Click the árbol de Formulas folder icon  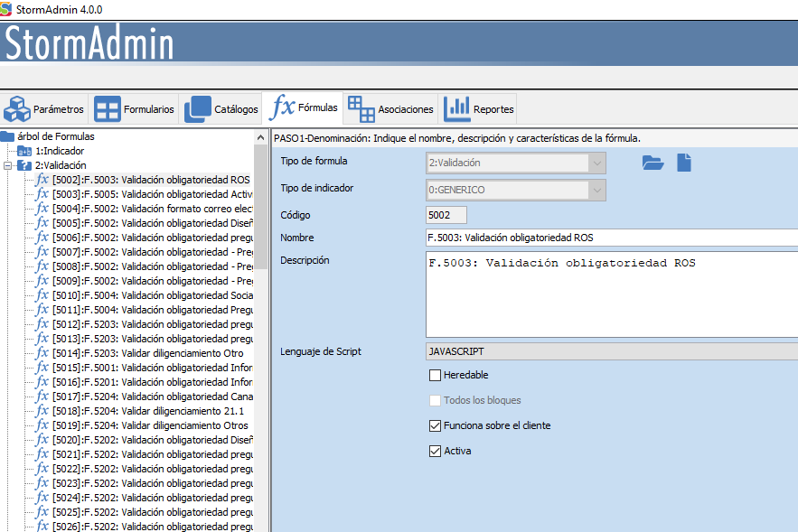tap(7, 136)
